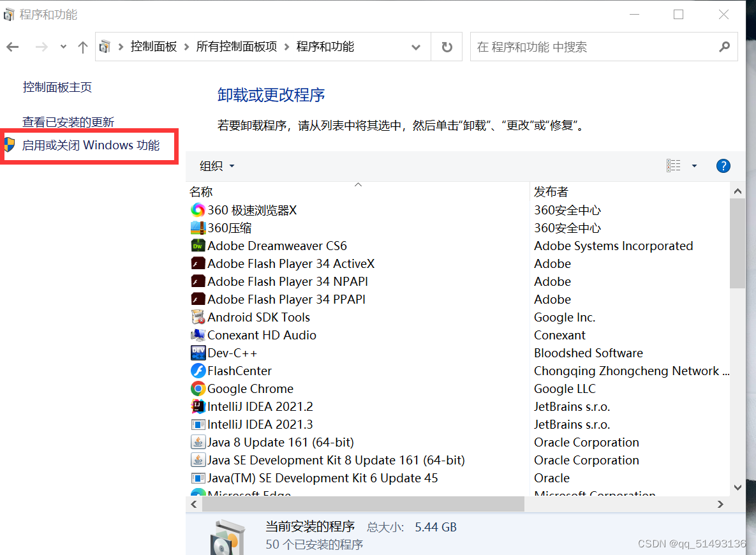Go back with the left arrow
756x555 pixels.
pyautogui.click(x=13, y=47)
